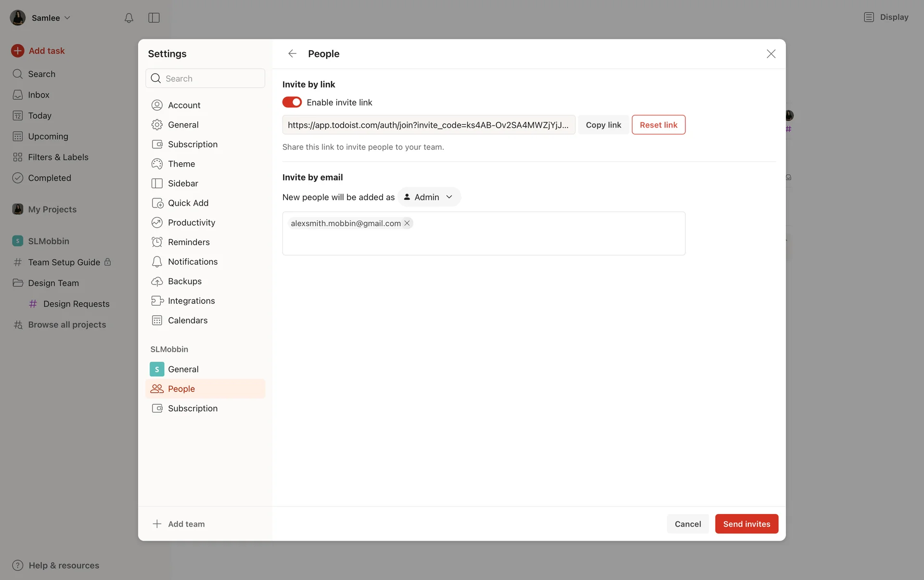Viewport: 924px width, 580px height.
Task: Click the invite link URL field
Action: point(428,125)
